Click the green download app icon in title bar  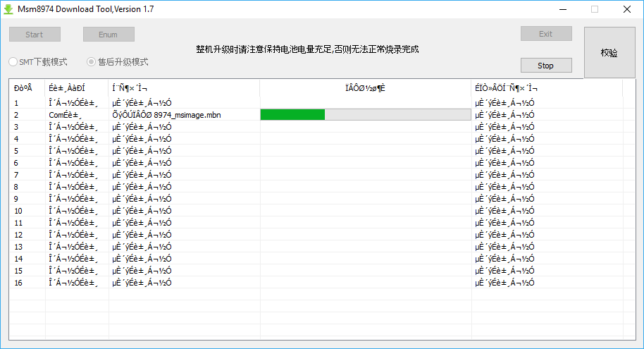[x=8, y=9]
